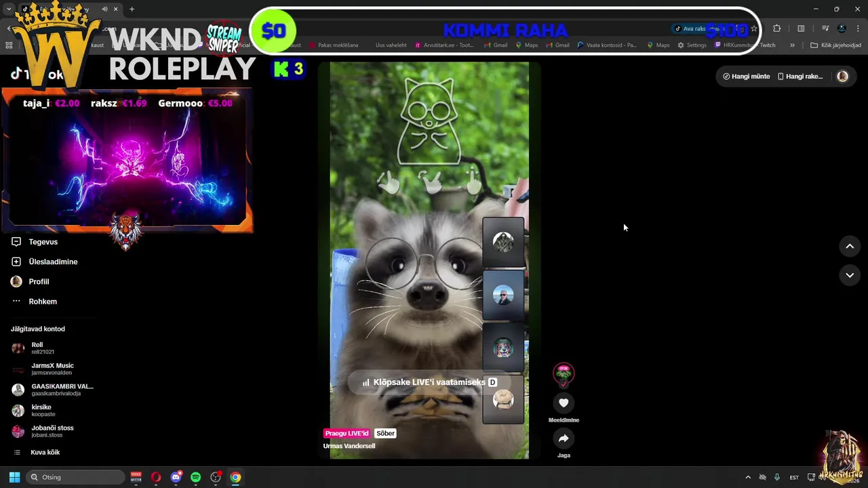Bookmark this page with star icon

[753, 28]
